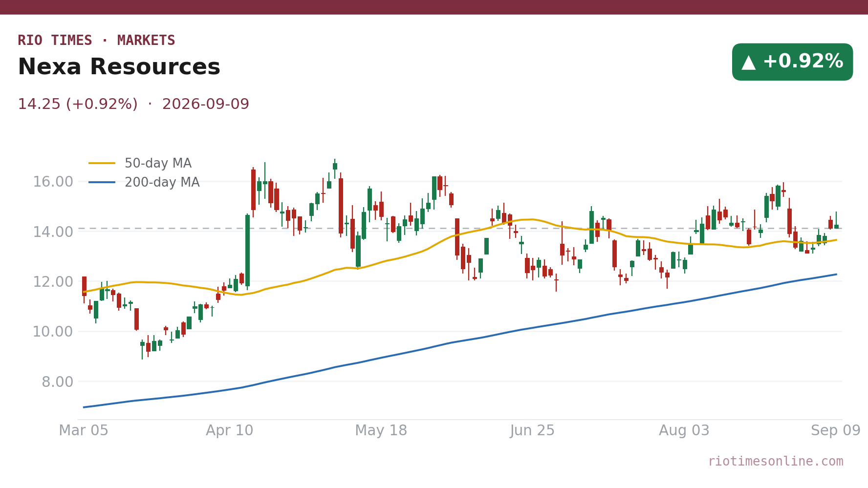Click the Apr 10 date label
The image size is (868, 488).
point(230,431)
